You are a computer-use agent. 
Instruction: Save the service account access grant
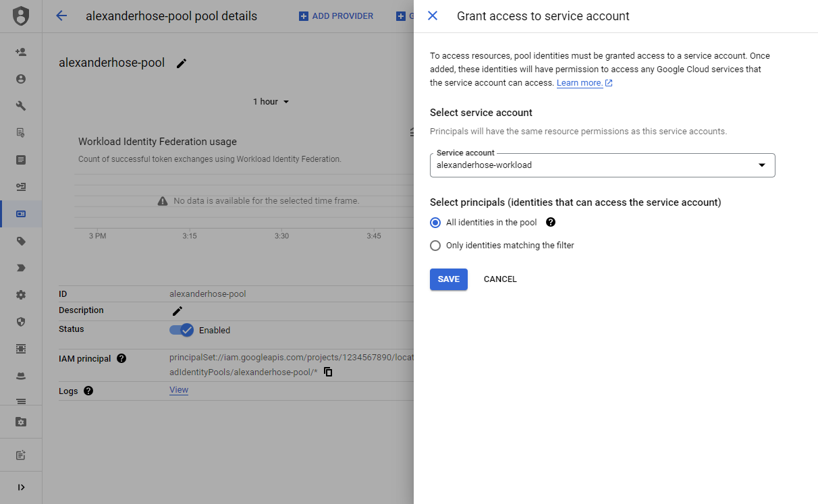tap(448, 279)
